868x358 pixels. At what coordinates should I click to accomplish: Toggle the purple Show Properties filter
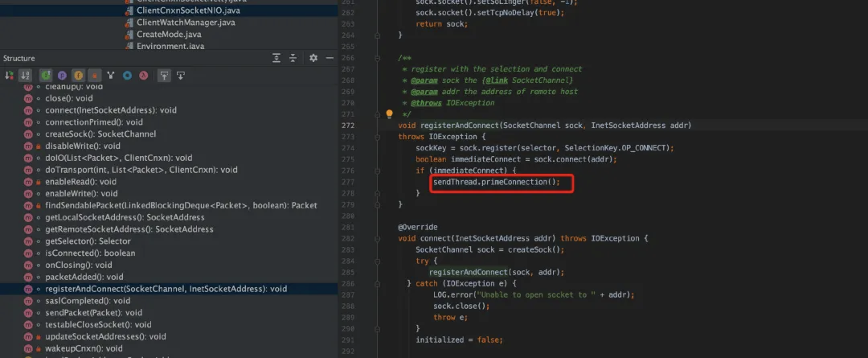coord(62,76)
